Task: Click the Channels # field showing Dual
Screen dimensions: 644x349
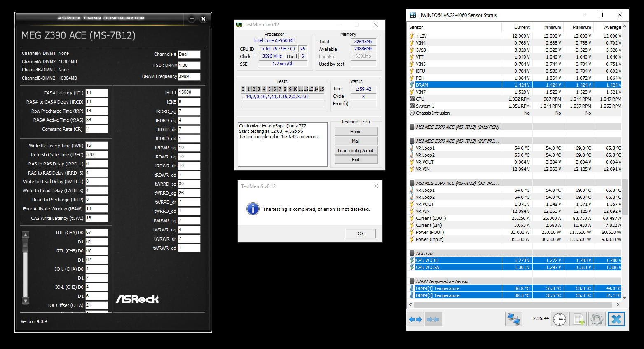Action: pos(189,54)
